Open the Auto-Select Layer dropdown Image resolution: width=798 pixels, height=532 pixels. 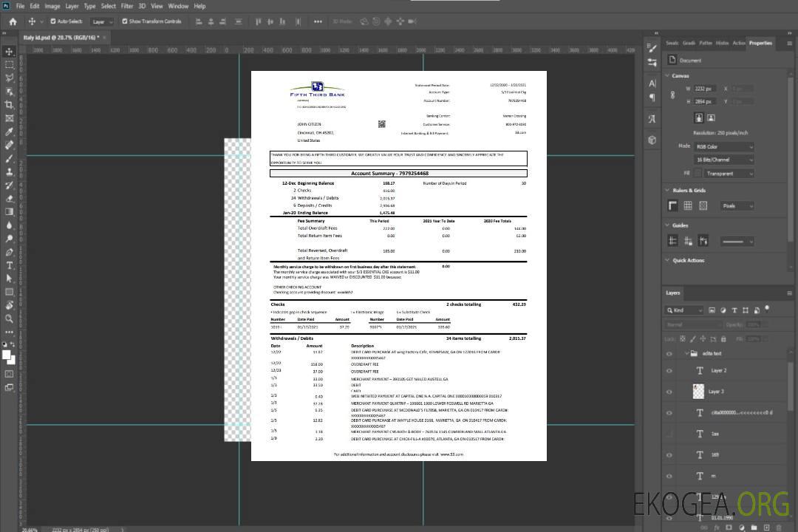point(102,21)
